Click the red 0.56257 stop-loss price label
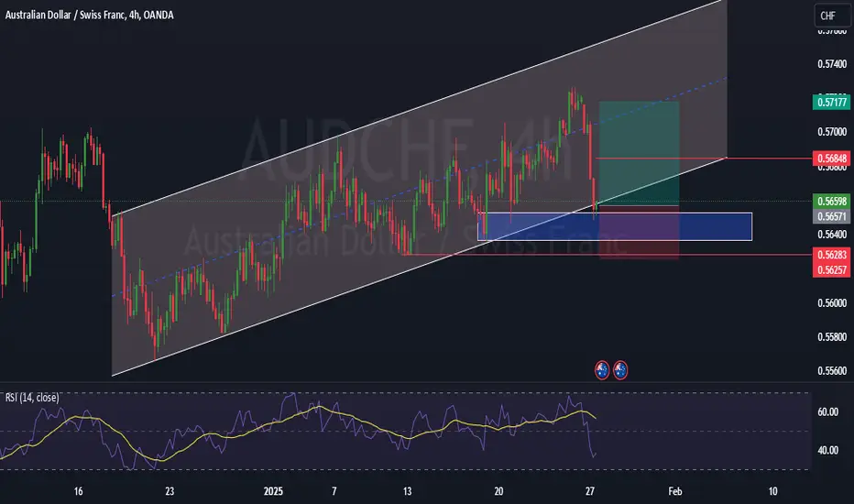Screen dimensions: 854x504 [831, 269]
